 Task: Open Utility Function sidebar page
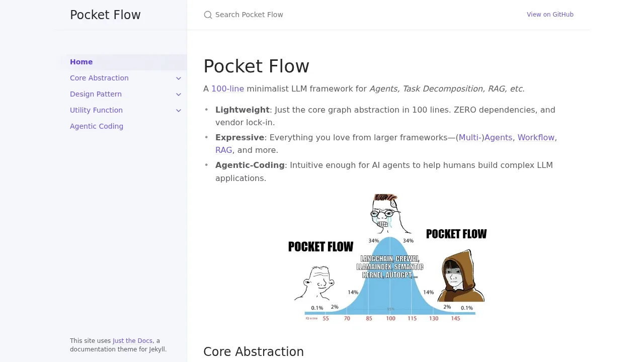click(96, 110)
